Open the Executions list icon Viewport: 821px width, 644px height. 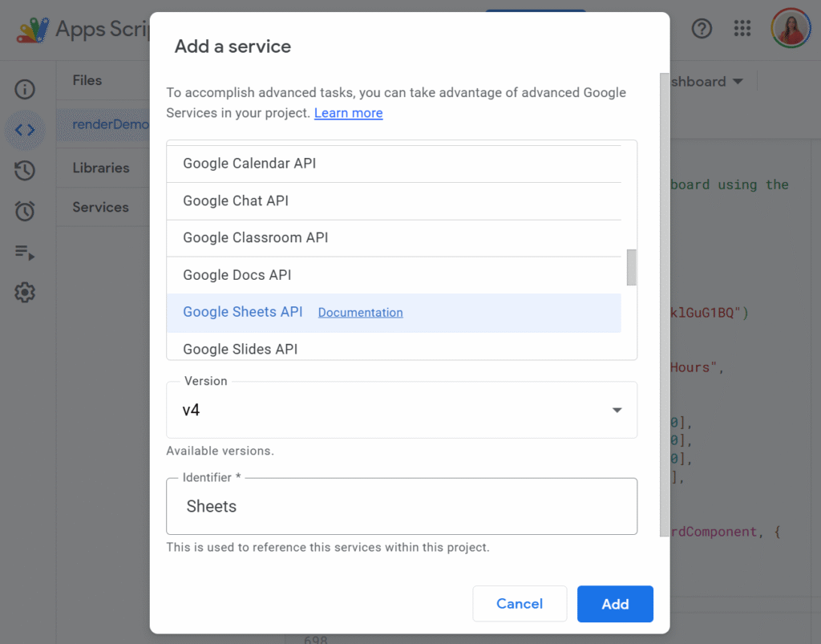coord(25,253)
